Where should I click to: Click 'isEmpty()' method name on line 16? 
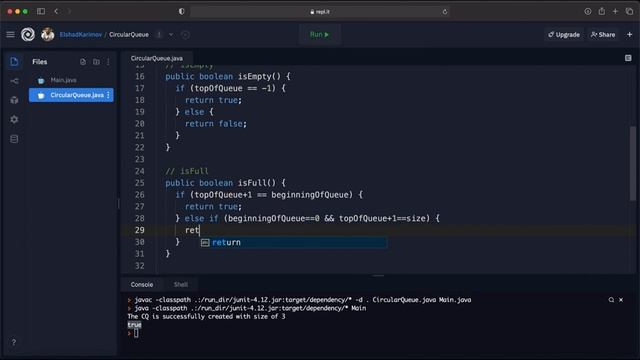(x=259, y=76)
